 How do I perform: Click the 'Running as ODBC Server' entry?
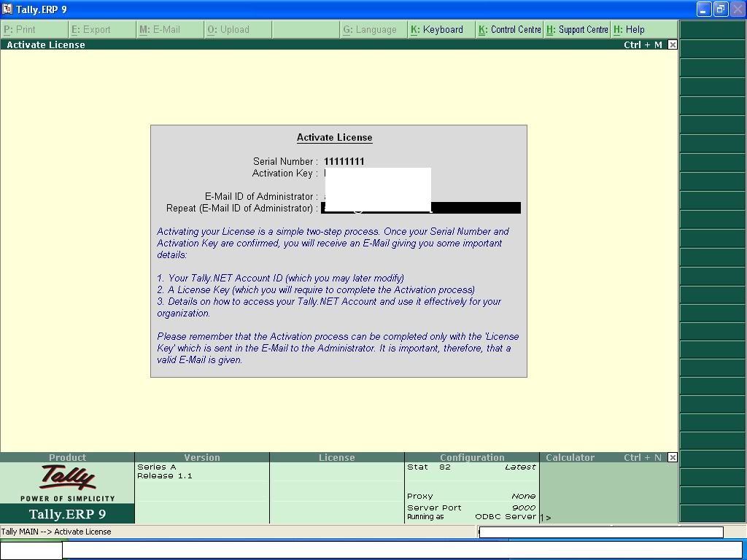pyautogui.click(x=471, y=517)
